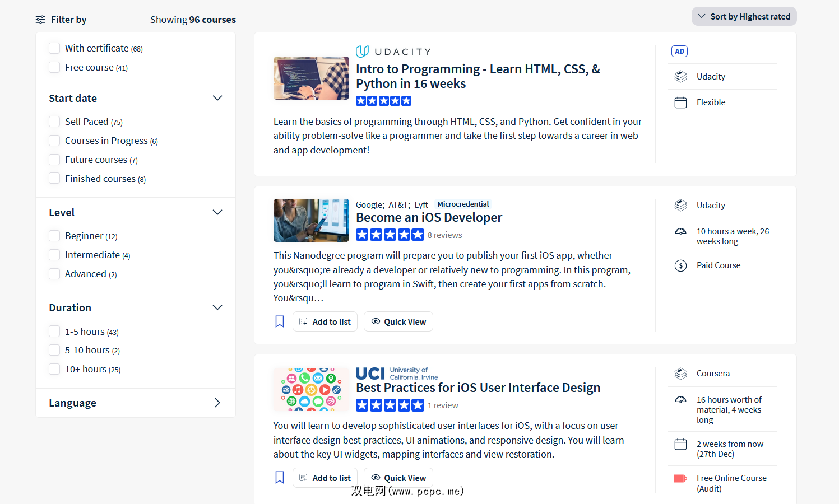Click the Intro to Programming course thumbnail
839x504 pixels.
click(x=311, y=78)
